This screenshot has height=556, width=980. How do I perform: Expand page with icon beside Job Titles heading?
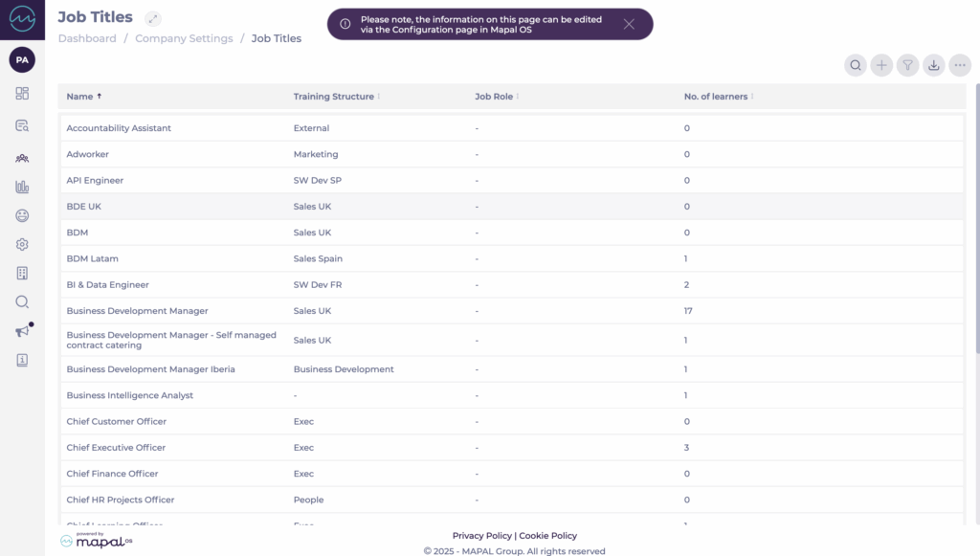[x=153, y=18]
